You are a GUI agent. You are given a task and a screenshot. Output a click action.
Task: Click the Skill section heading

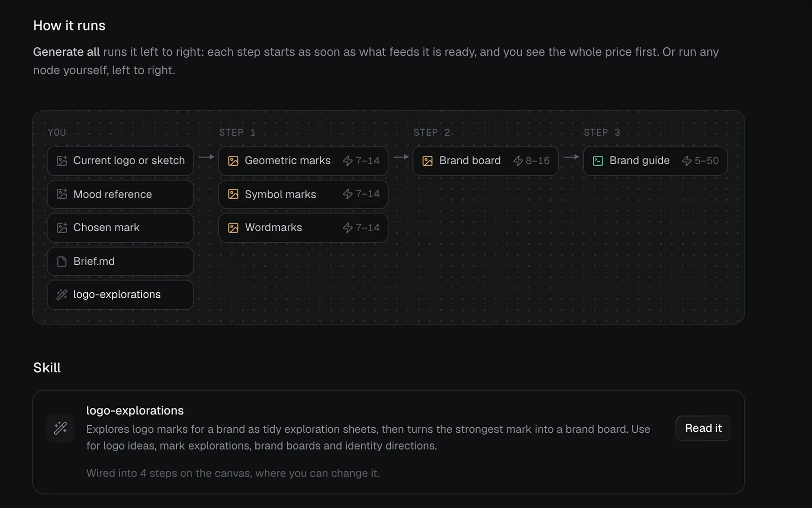[47, 368]
